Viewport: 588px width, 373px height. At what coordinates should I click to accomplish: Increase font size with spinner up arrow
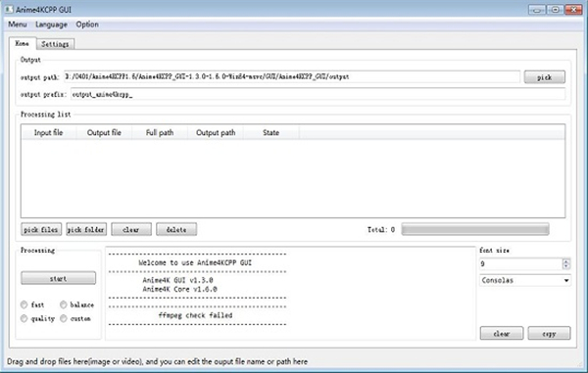coord(565,261)
